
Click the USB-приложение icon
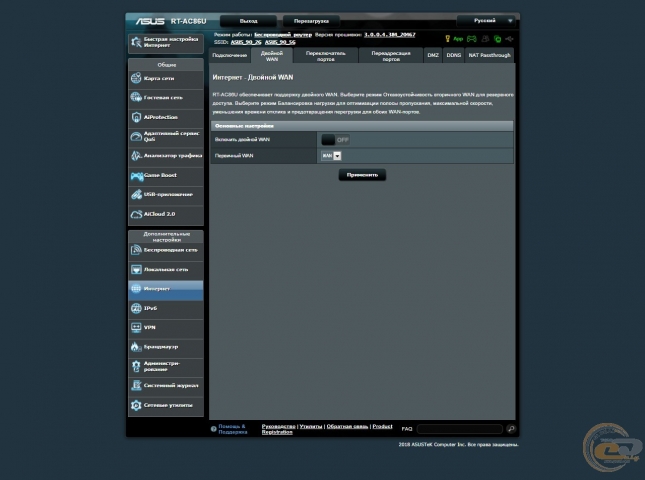pos(137,194)
